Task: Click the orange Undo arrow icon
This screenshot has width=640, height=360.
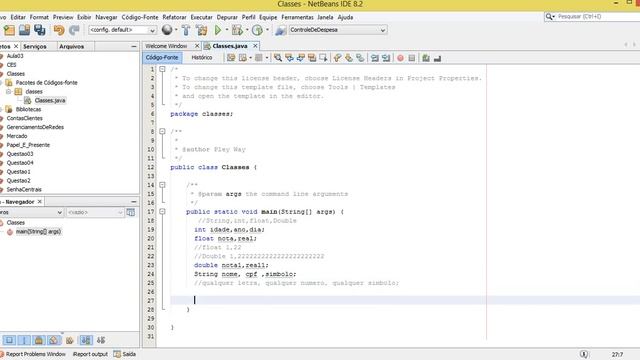Action: 59,30
